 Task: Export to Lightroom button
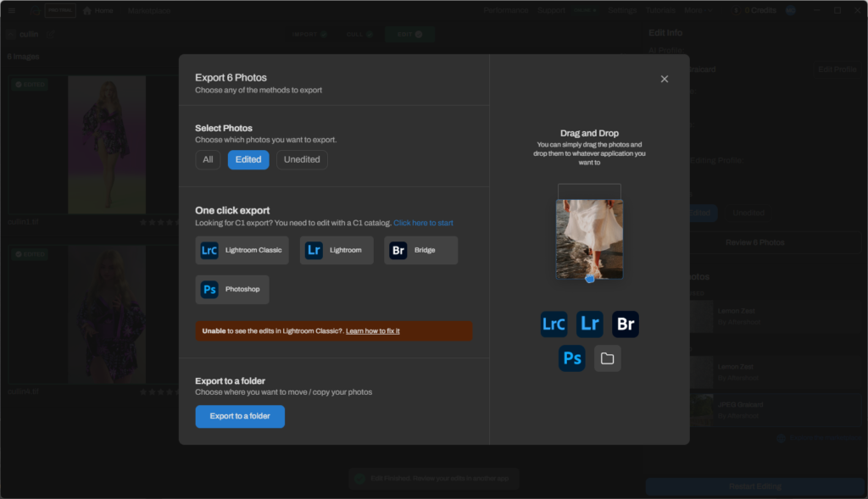(337, 250)
